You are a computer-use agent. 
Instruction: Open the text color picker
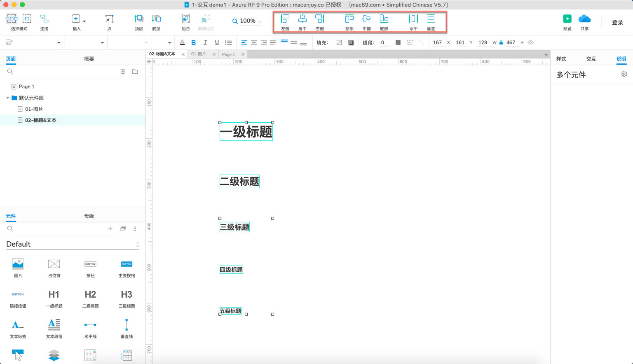tap(182, 42)
